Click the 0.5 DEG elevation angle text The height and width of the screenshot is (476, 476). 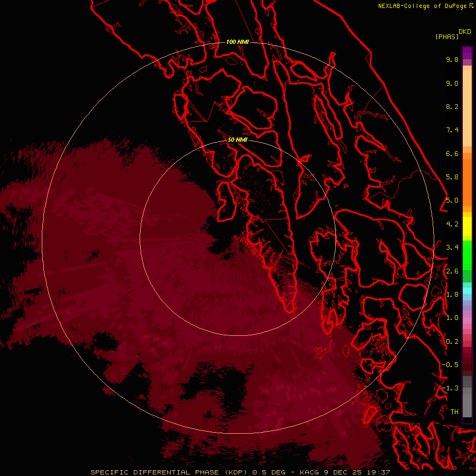point(269,472)
